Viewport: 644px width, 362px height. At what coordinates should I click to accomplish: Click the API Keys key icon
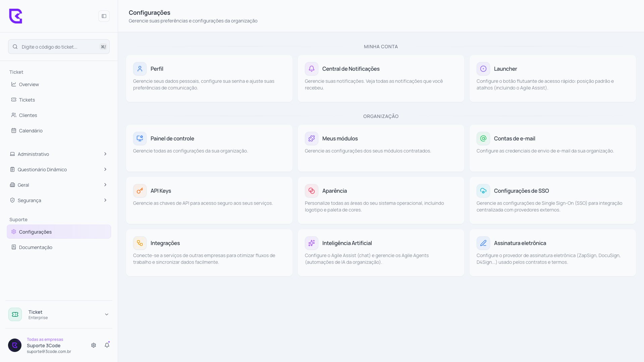pyautogui.click(x=140, y=191)
